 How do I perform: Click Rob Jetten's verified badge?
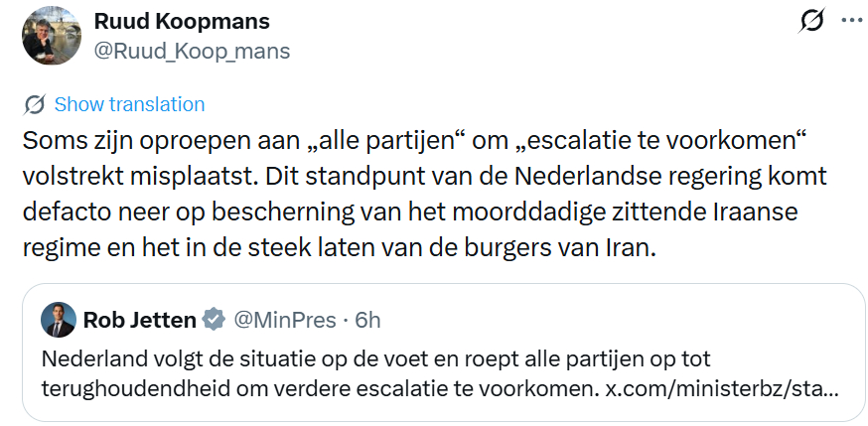(214, 320)
